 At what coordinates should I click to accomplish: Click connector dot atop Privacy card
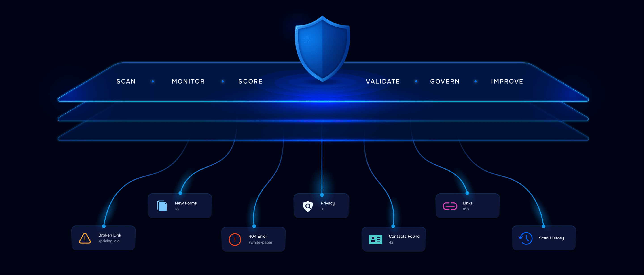(322, 195)
